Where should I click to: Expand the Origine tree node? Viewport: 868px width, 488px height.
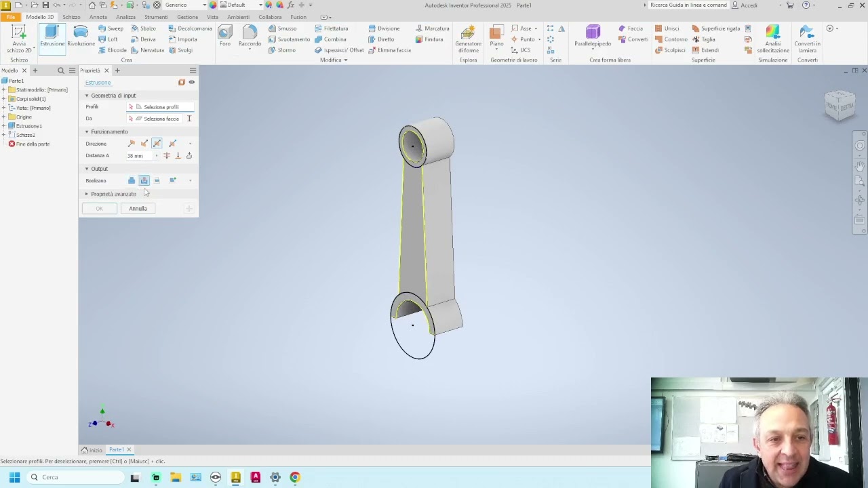coord(4,117)
